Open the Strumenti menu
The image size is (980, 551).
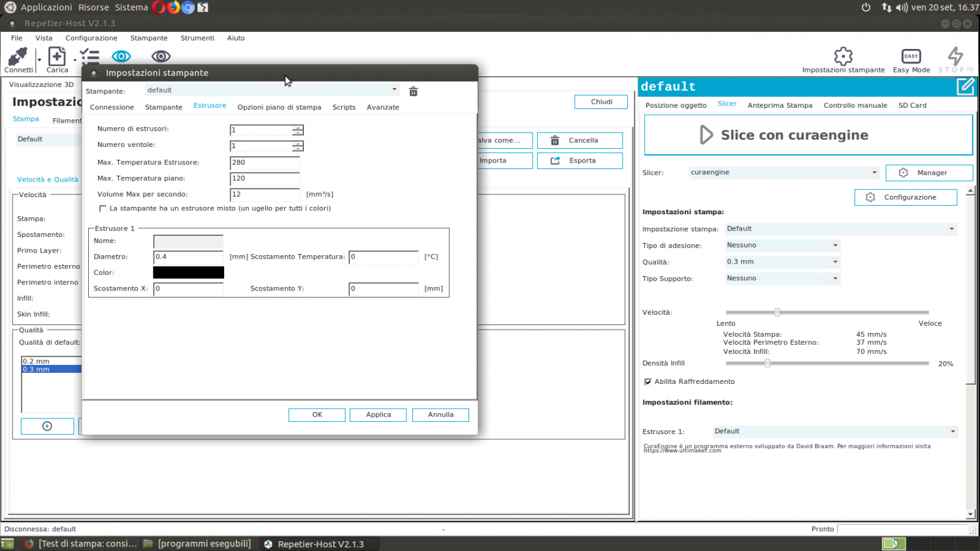point(197,38)
